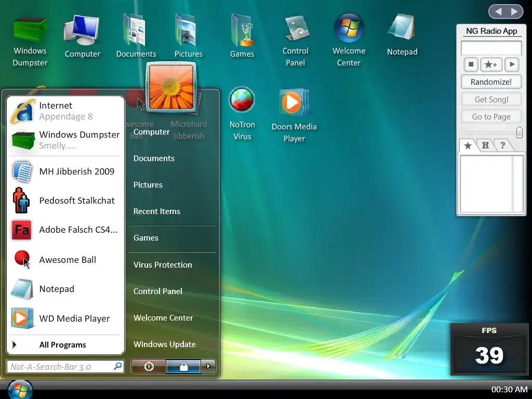This screenshot has width=532, height=399.
Task: Click the start menu lock button
Action: point(183,366)
